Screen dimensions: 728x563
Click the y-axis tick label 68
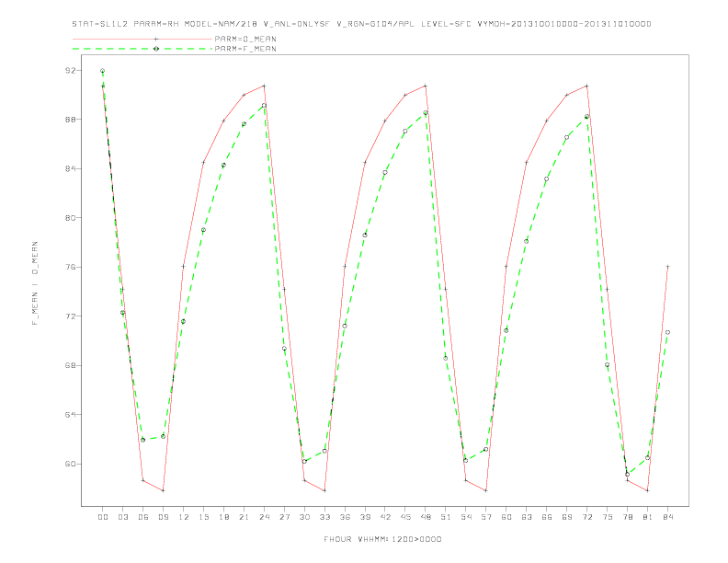[x=71, y=365]
